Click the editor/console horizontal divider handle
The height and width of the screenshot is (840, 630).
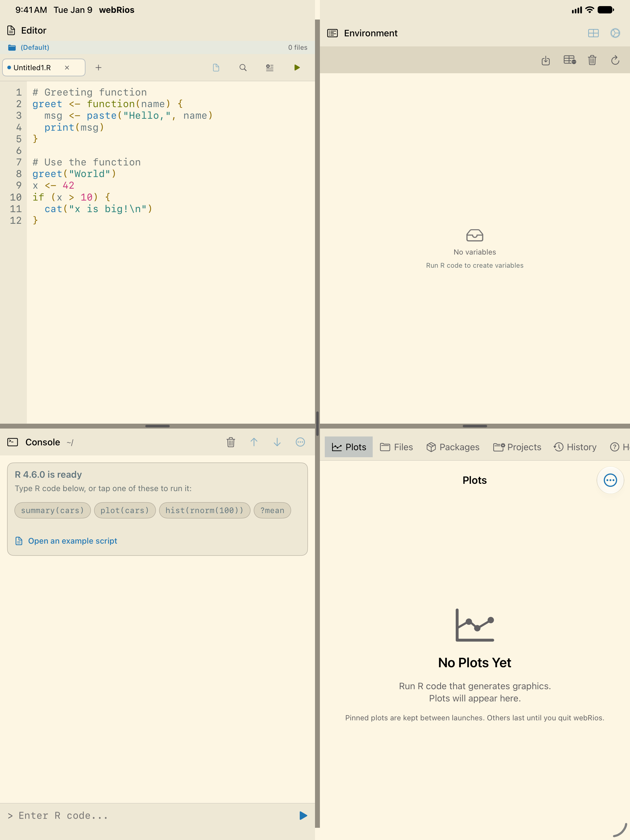[157, 426]
